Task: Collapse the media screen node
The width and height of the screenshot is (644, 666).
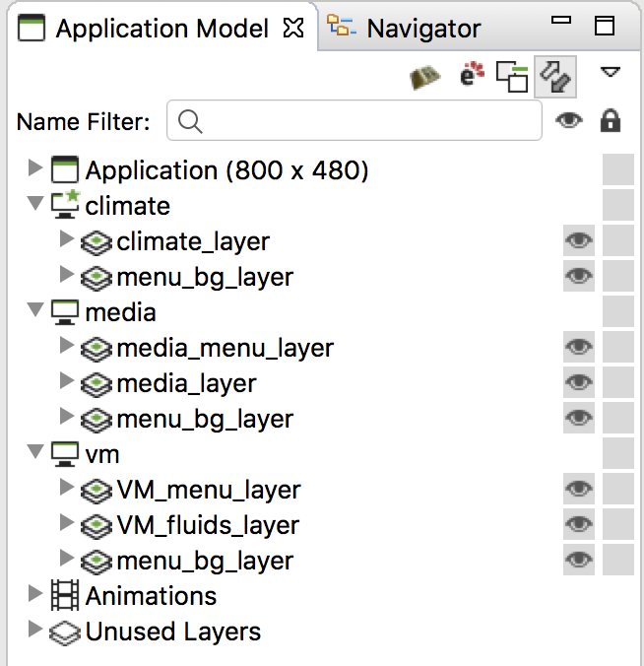Action: point(35,309)
